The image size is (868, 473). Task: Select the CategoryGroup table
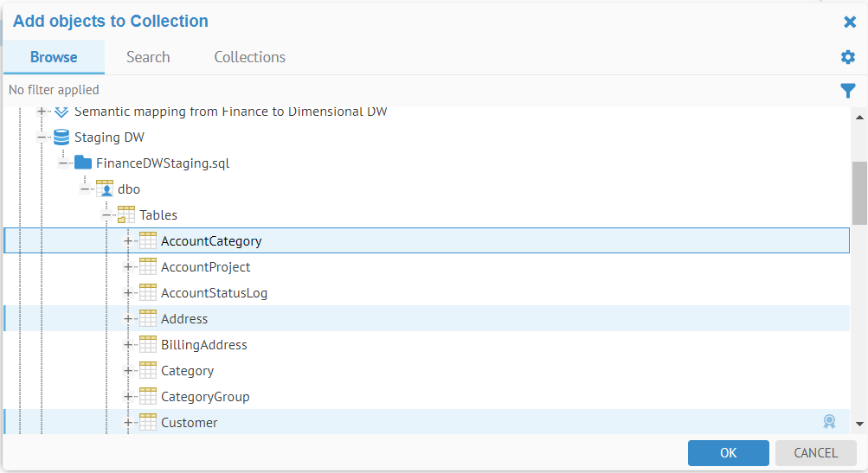point(205,397)
